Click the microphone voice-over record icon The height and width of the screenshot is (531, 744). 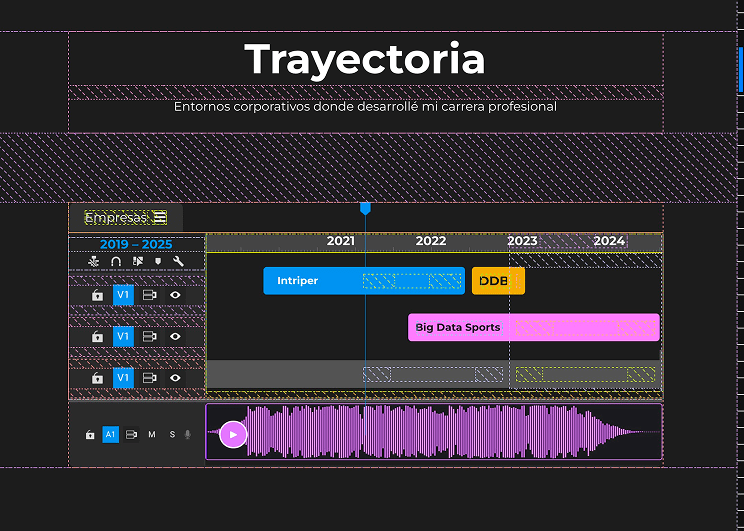tap(188, 435)
